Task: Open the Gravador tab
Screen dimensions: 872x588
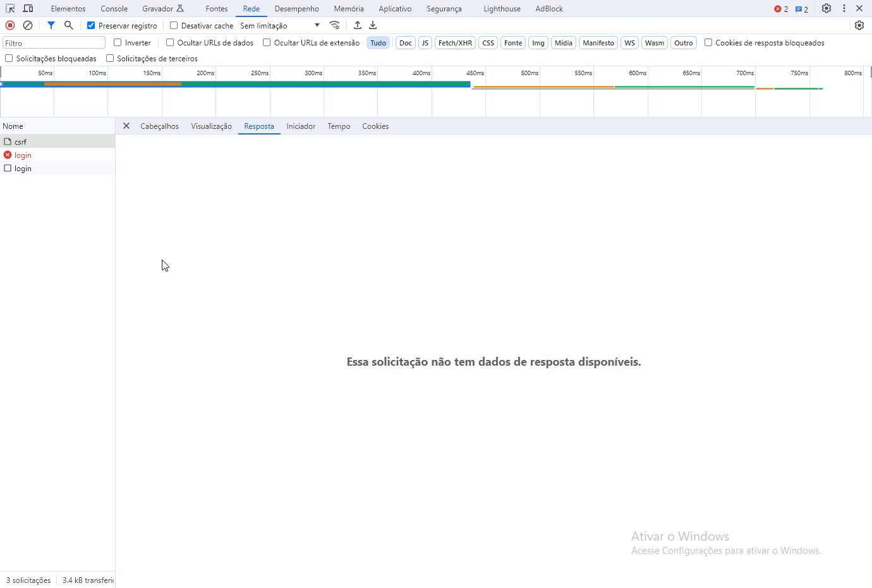Action: pyautogui.click(x=163, y=9)
